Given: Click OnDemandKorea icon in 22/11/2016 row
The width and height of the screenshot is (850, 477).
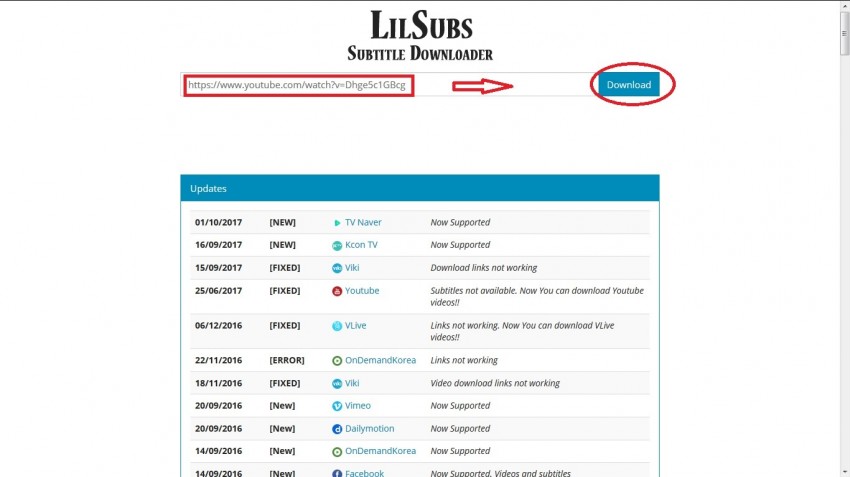Looking at the screenshot, I should pos(337,360).
